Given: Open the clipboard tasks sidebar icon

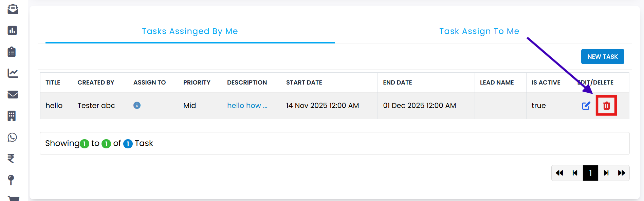Looking at the screenshot, I should click(12, 52).
